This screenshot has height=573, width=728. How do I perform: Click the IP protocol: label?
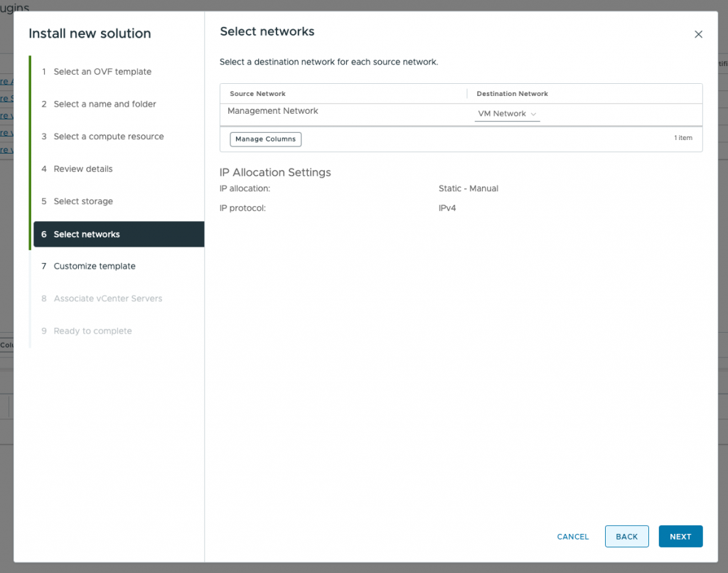coord(242,208)
